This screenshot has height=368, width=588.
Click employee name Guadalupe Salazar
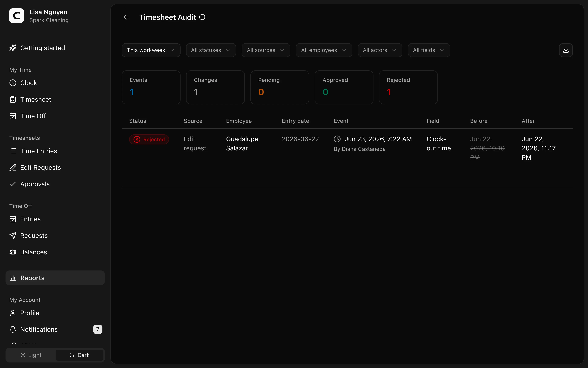242,144
